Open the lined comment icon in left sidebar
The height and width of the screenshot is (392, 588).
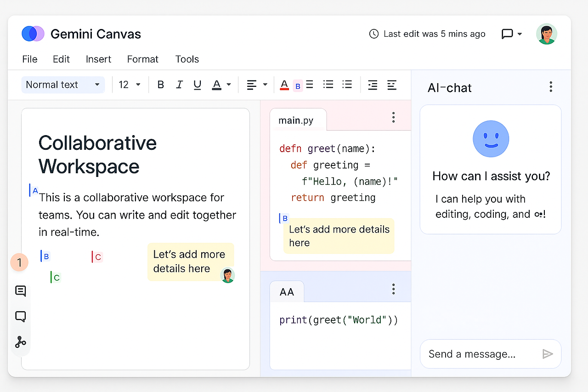(x=20, y=291)
